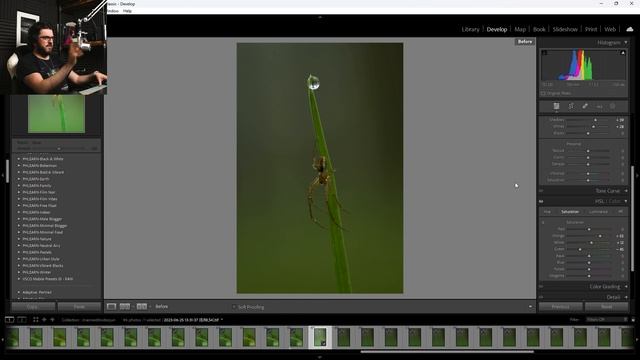Image resolution: width=640 pixels, height=360 pixels.
Task: Go back using filmstrip left arrow
Action: click(x=44, y=320)
